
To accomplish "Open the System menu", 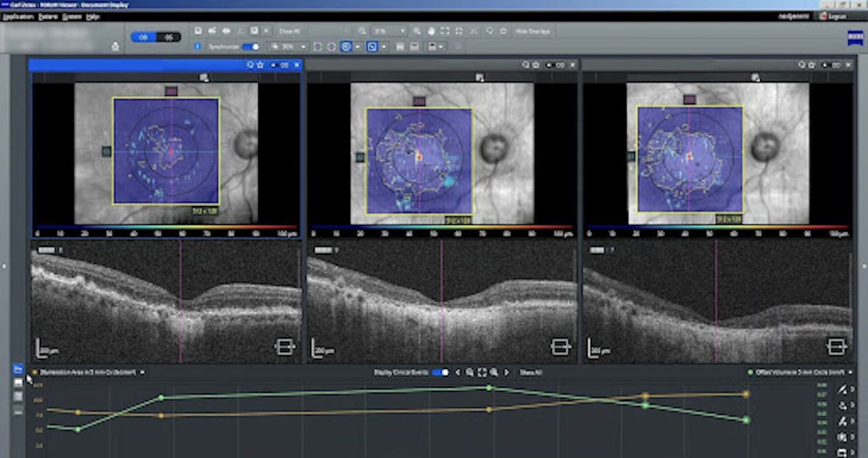I will [x=72, y=16].
